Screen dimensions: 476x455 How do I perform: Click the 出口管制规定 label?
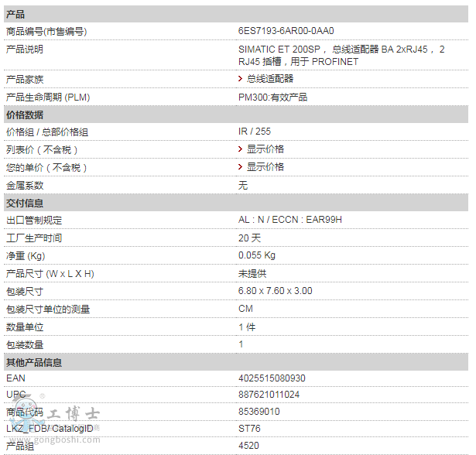pos(34,220)
